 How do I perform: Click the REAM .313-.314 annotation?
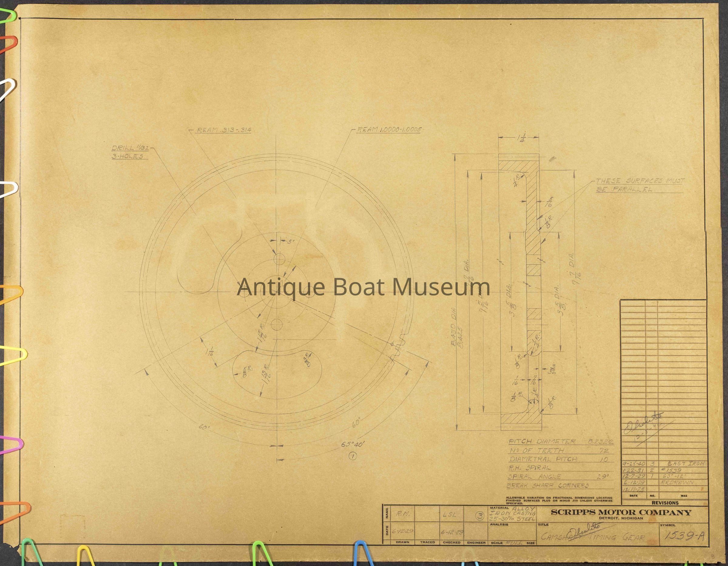click(224, 131)
